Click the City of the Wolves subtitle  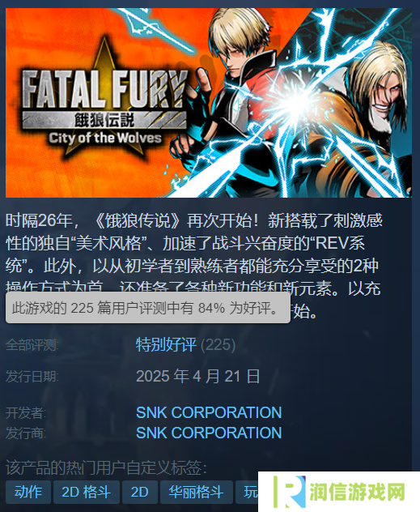pos(105,138)
